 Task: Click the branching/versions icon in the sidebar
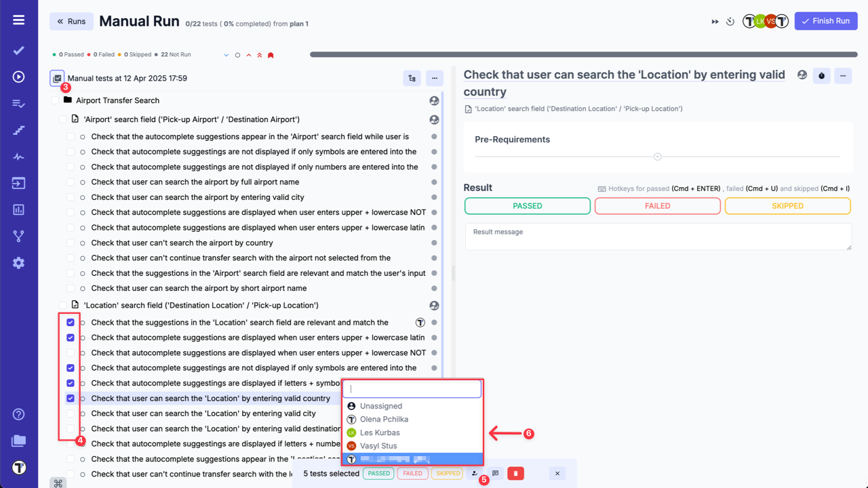(x=18, y=236)
